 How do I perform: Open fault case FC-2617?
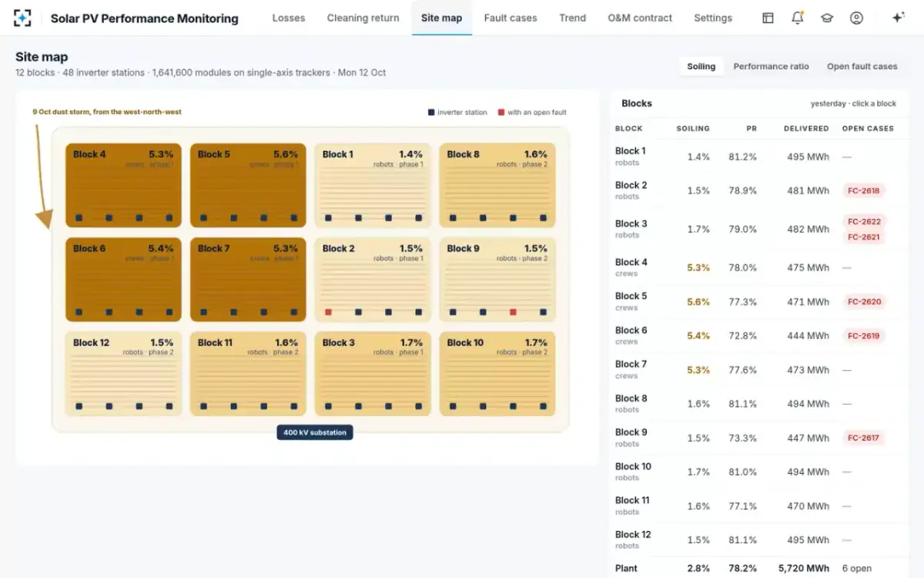pos(864,438)
